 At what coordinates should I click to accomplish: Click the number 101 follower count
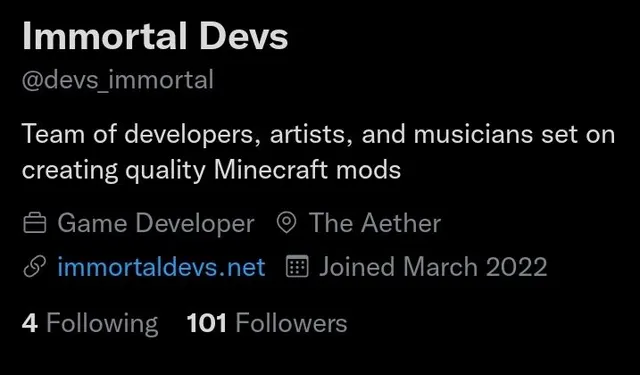tap(207, 324)
